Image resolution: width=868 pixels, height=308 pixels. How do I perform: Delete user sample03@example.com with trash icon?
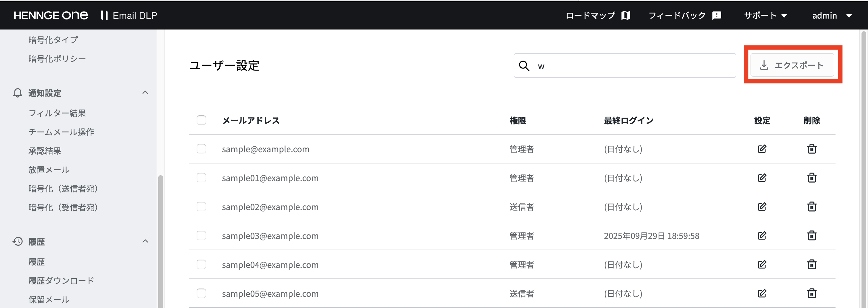pyautogui.click(x=812, y=236)
